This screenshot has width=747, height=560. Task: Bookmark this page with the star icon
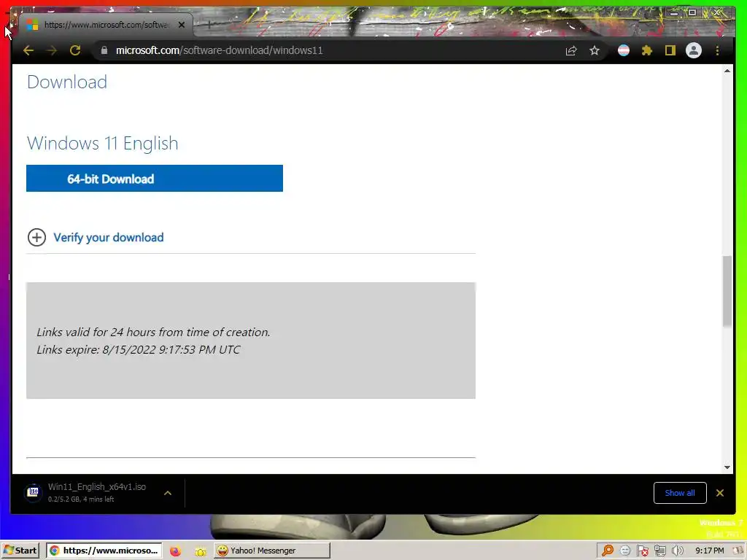[x=594, y=50]
